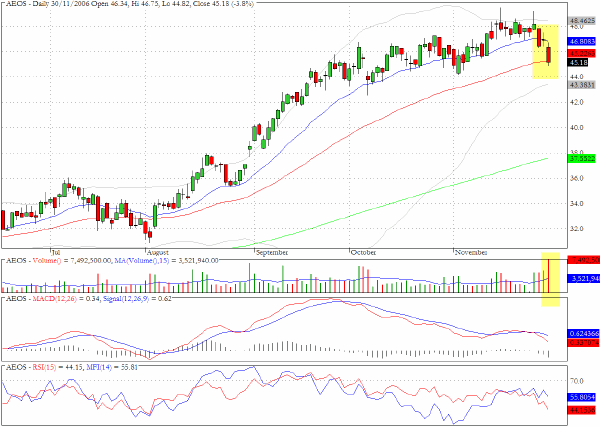
Task: Click the October month axis label
Action: tap(364, 253)
